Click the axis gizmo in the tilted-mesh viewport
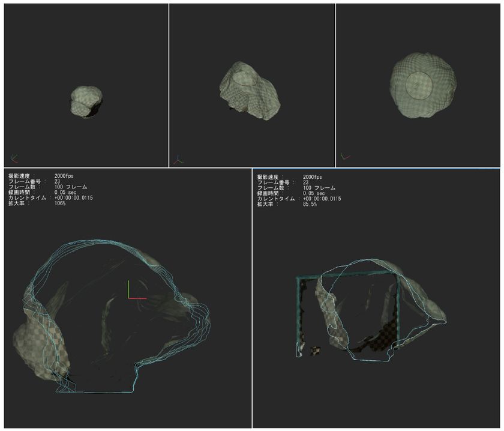 point(178,160)
